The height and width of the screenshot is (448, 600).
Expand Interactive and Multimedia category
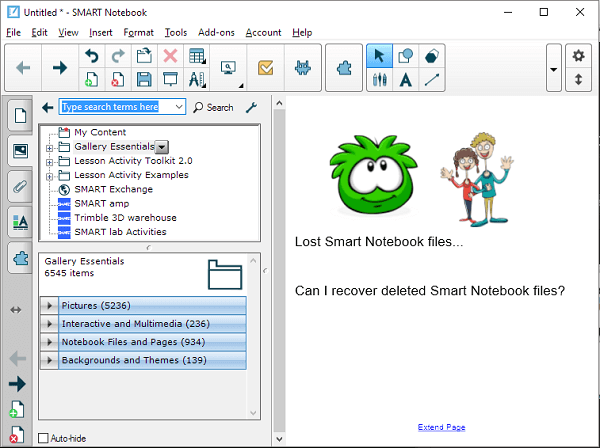point(48,324)
